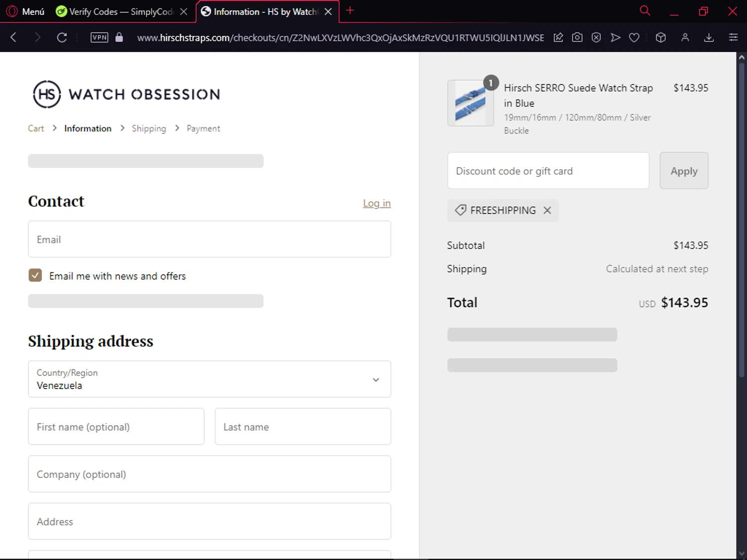Click the scroll down arrow
Viewport: 747px width, 560px height.
click(x=742, y=553)
